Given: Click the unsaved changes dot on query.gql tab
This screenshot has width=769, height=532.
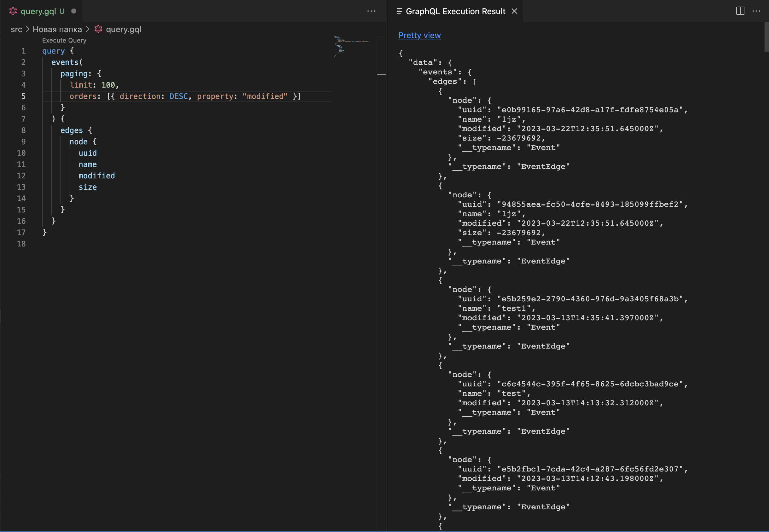Looking at the screenshot, I should [73, 11].
